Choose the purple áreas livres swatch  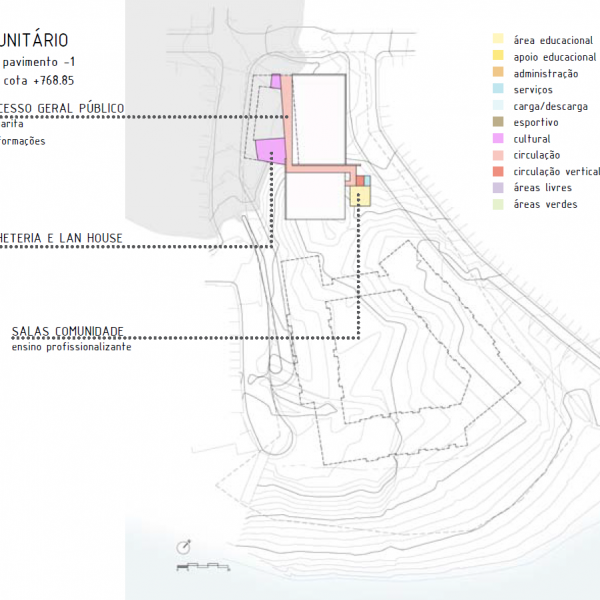pos(498,188)
